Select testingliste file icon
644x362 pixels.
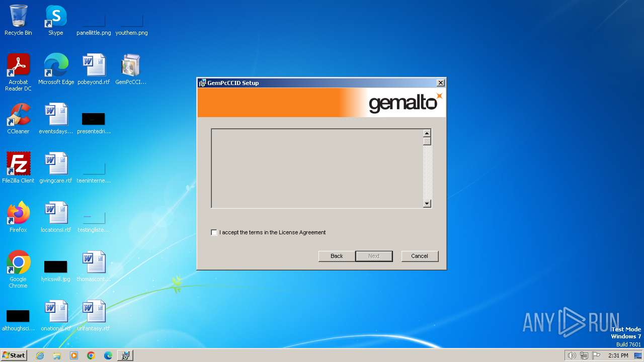point(94,222)
